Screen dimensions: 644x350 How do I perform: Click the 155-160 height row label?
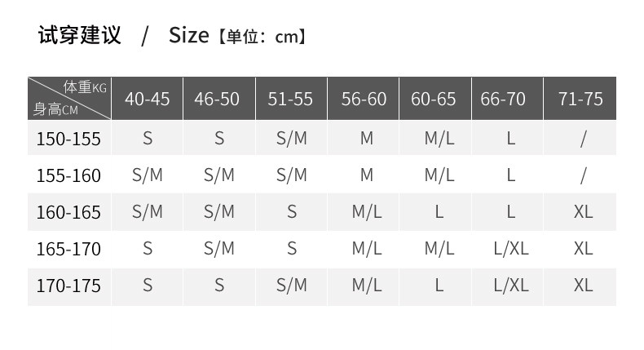(68, 175)
